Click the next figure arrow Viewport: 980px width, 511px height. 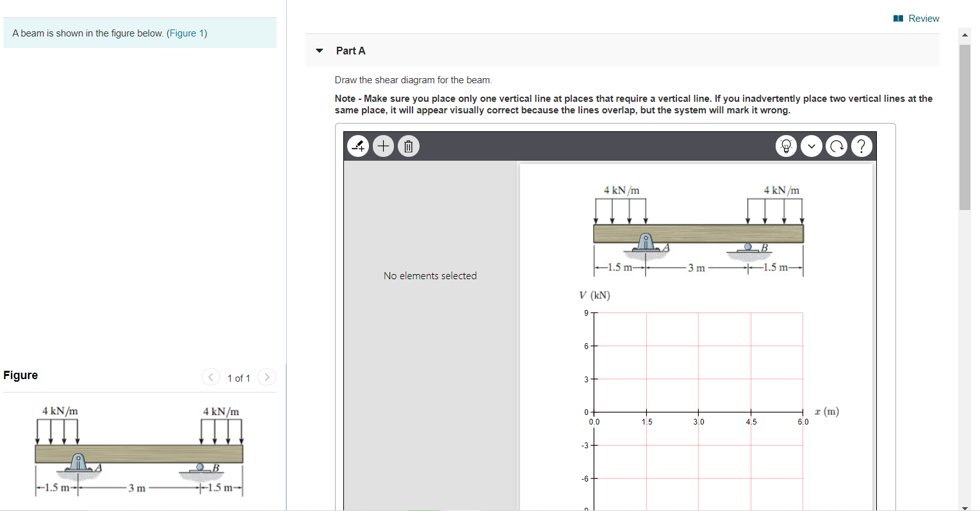click(x=266, y=377)
